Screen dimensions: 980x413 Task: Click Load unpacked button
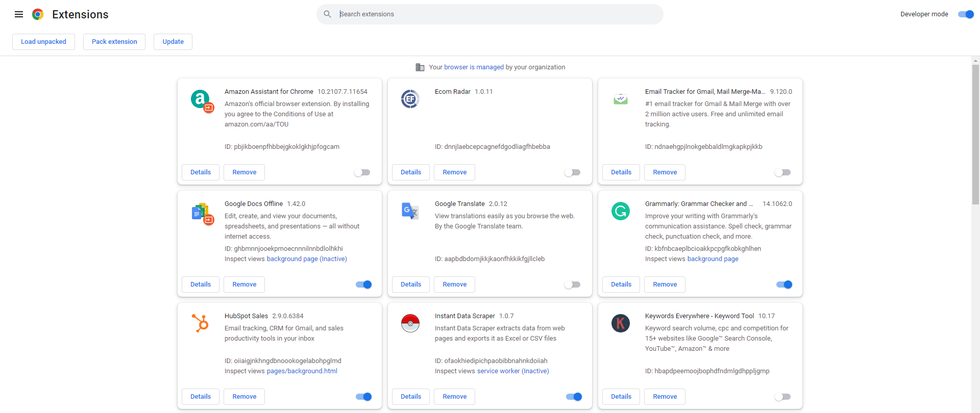pyautogui.click(x=43, y=42)
